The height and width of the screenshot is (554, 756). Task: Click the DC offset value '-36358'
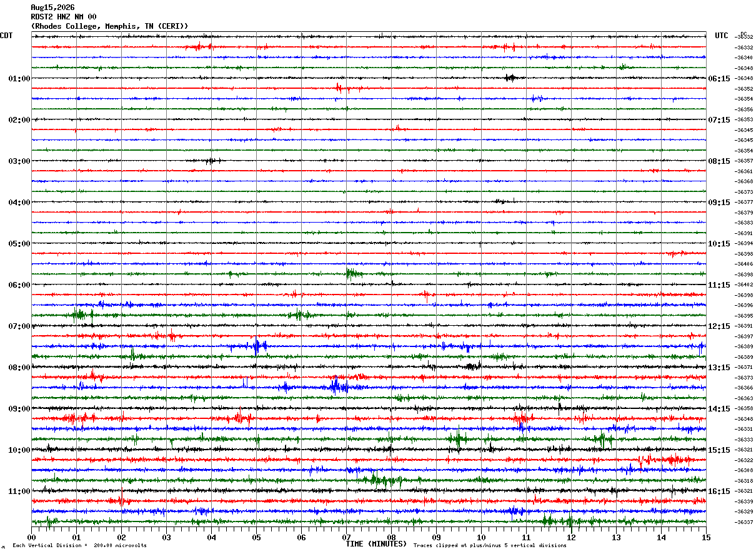click(744, 409)
